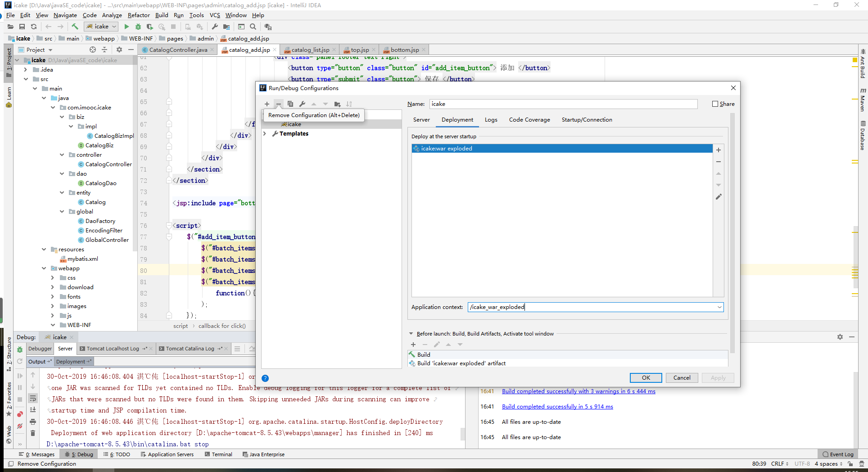This screenshot has height=472, width=868.
Task: Open the Debug panel gear settings
Action: point(840,337)
